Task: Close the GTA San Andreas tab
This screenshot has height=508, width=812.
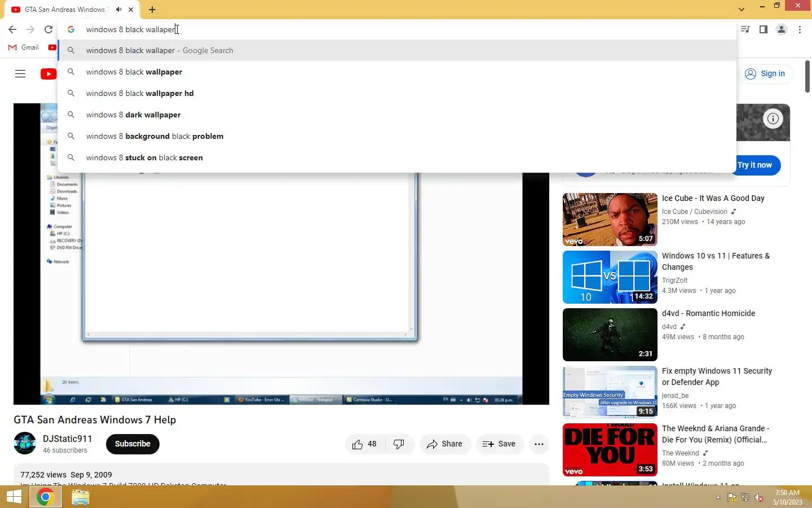Action: (131, 10)
